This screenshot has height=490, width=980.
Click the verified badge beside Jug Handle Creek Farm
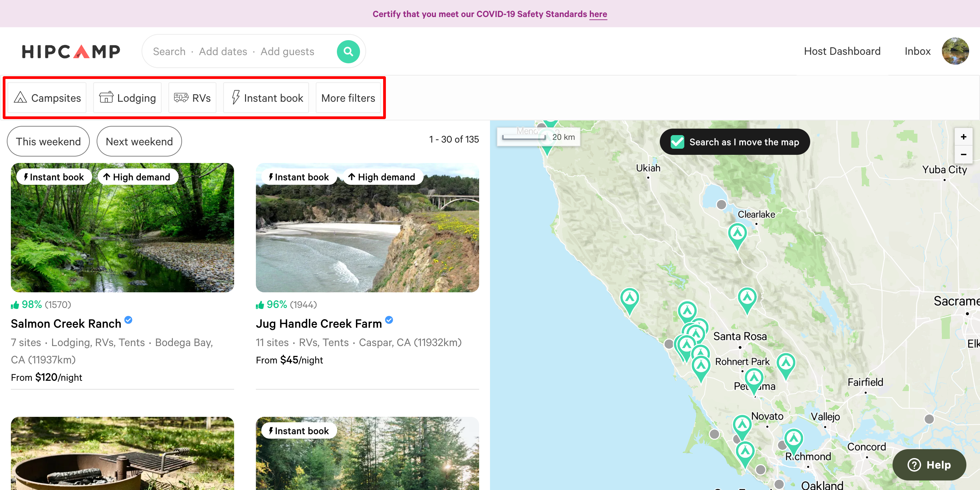tap(389, 320)
